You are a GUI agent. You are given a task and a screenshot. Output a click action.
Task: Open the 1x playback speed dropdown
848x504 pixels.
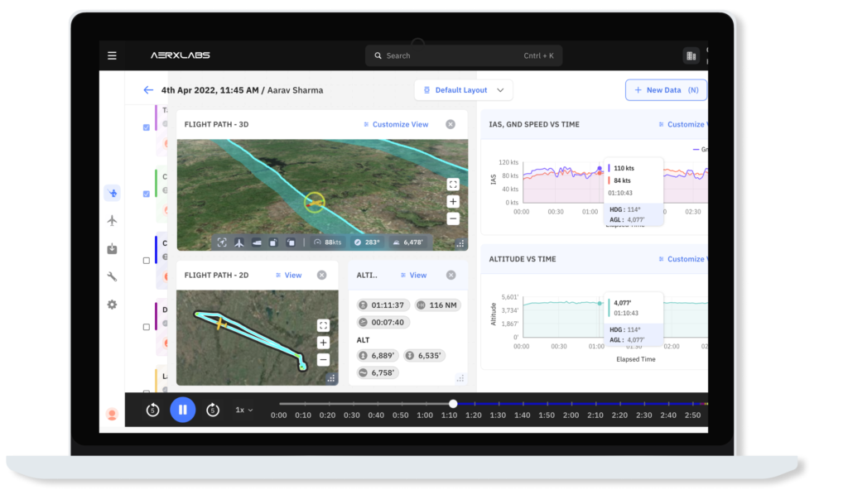(244, 410)
